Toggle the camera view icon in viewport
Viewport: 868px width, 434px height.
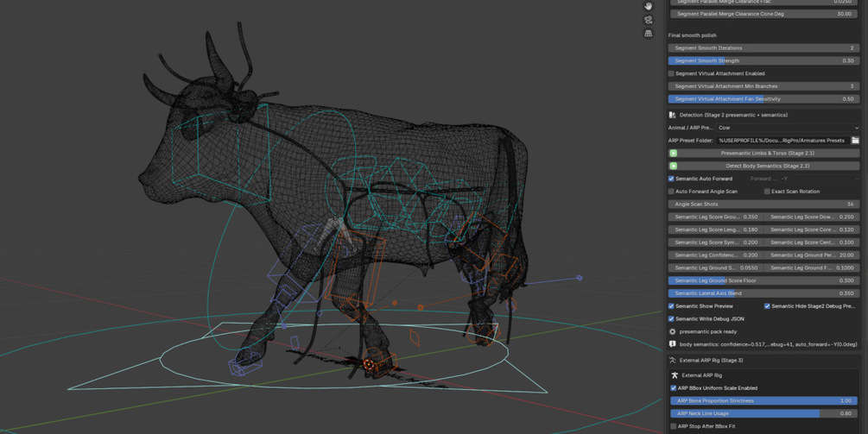tap(649, 20)
